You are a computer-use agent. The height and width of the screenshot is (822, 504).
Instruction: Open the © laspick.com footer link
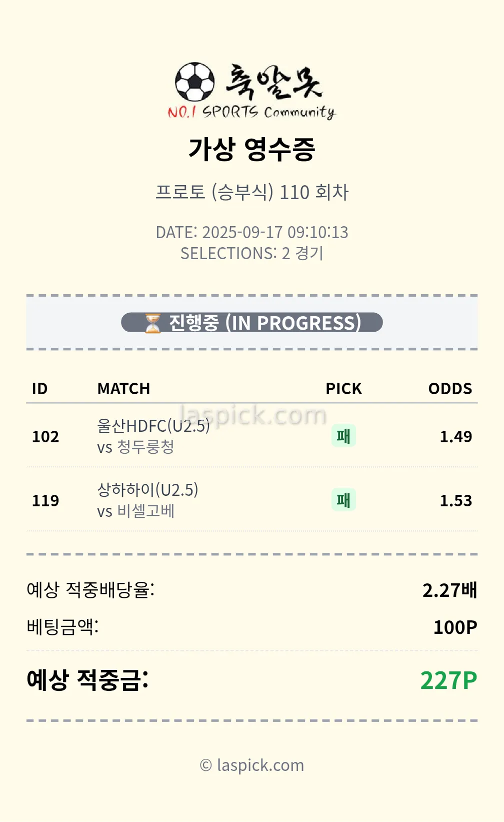click(x=252, y=765)
